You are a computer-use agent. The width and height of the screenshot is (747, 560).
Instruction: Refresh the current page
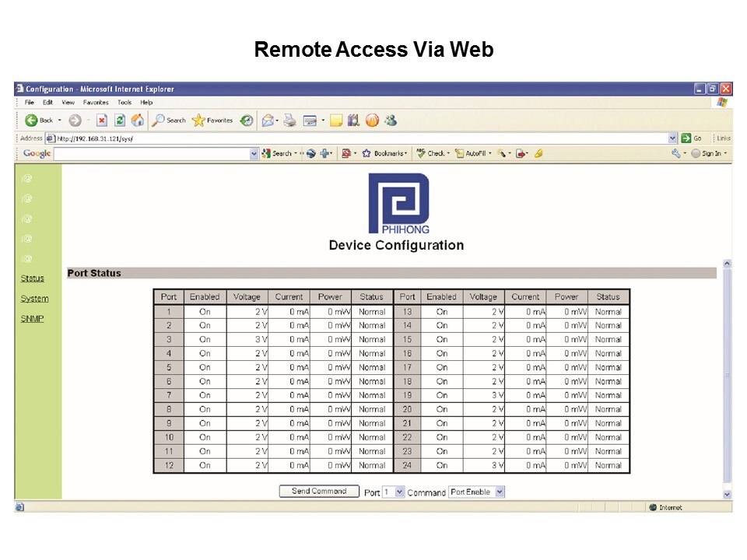120,121
